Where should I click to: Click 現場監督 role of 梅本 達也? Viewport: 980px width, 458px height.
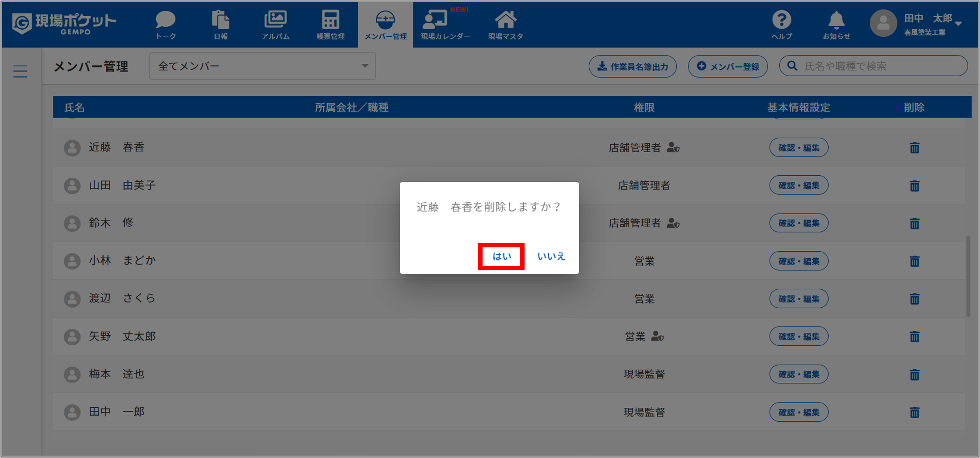pos(644,374)
